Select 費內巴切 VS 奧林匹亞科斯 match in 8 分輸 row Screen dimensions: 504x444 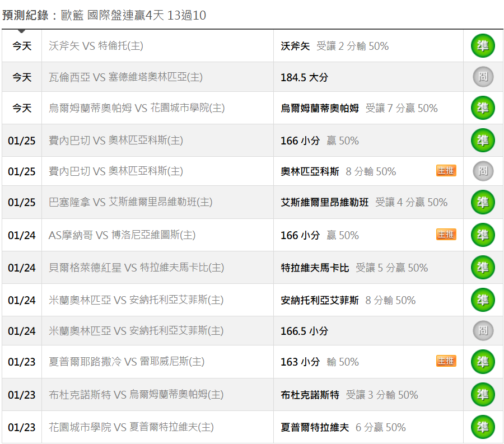click(116, 171)
